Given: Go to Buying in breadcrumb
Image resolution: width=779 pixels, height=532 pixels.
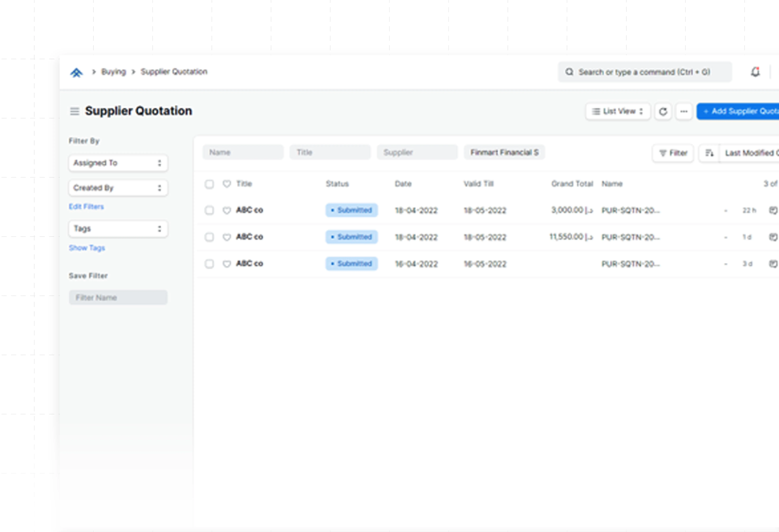Looking at the screenshot, I should [x=114, y=72].
